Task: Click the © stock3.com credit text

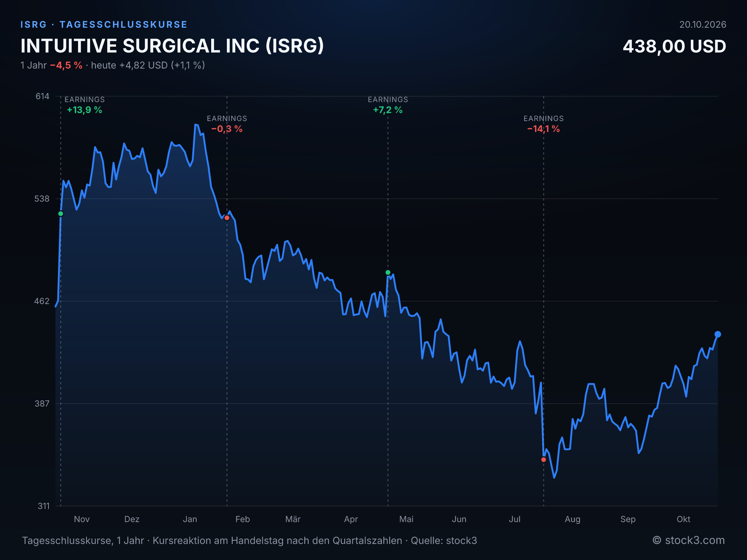Action: pos(689,540)
